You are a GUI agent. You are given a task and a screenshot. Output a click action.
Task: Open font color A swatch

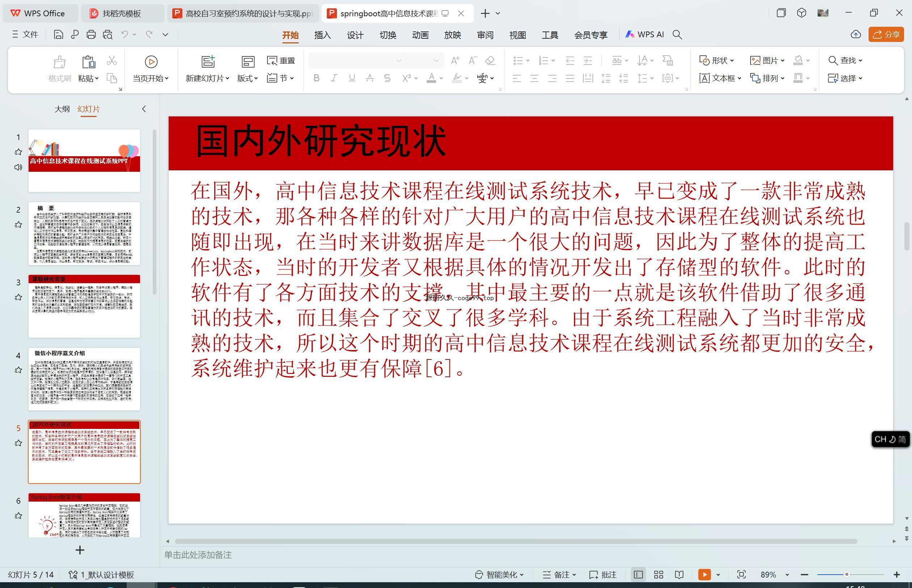[x=431, y=78]
